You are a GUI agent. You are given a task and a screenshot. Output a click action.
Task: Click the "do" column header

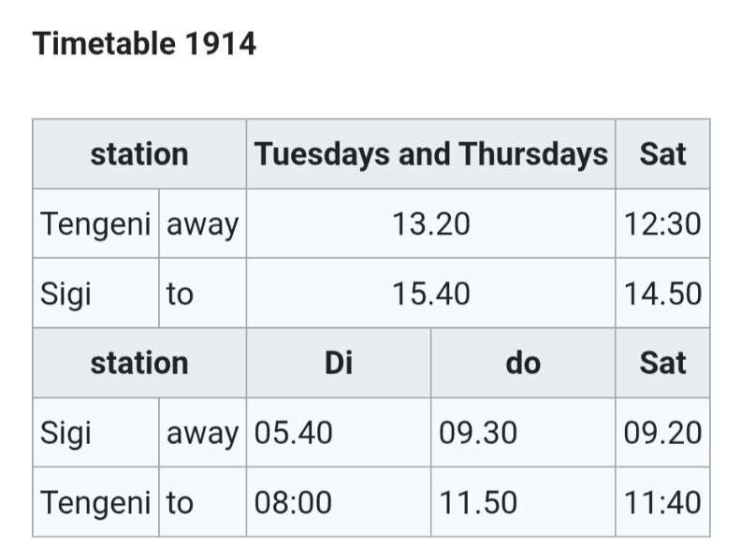tap(522, 363)
